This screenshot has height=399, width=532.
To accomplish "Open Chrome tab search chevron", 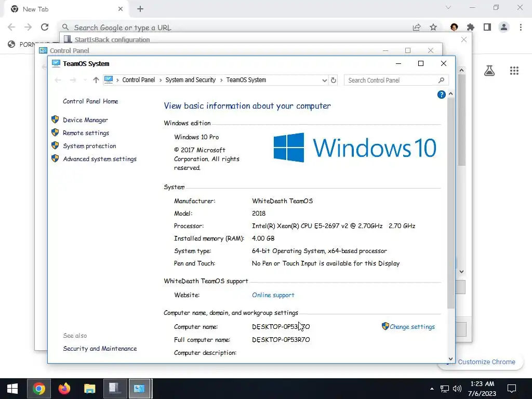I will click(448, 7).
